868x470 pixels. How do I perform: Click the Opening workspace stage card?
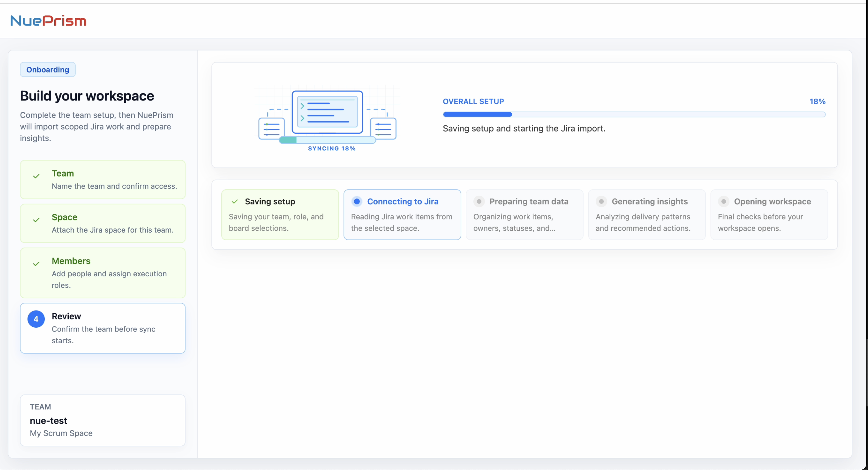(769, 214)
